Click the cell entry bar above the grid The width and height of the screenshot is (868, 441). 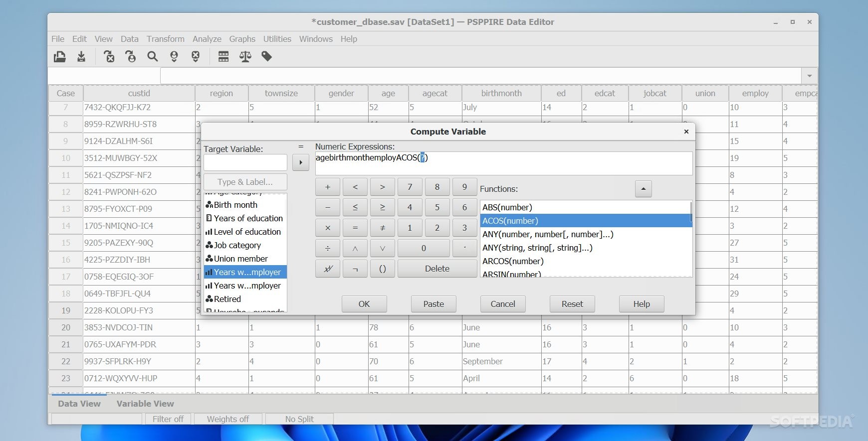pyautogui.click(x=481, y=76)
